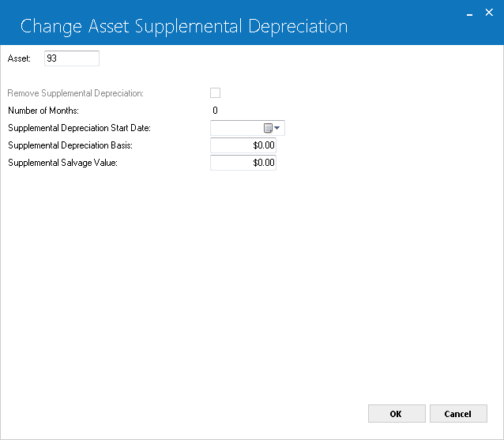The height and width of the screenshot is (440, 504).
Task: Select the Supplemental Depreciation Basis field
Action: pos(243,145)
